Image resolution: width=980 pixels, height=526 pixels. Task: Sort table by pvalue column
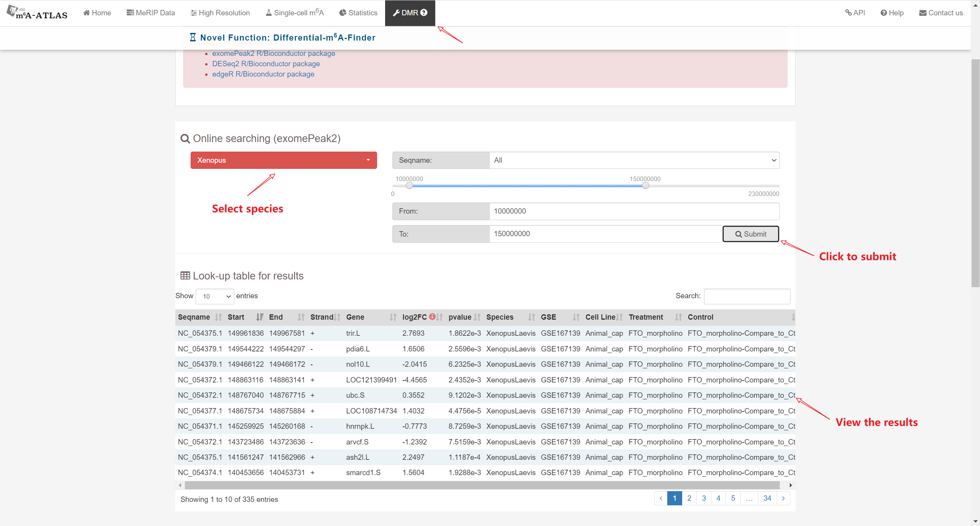click(464, 317)
